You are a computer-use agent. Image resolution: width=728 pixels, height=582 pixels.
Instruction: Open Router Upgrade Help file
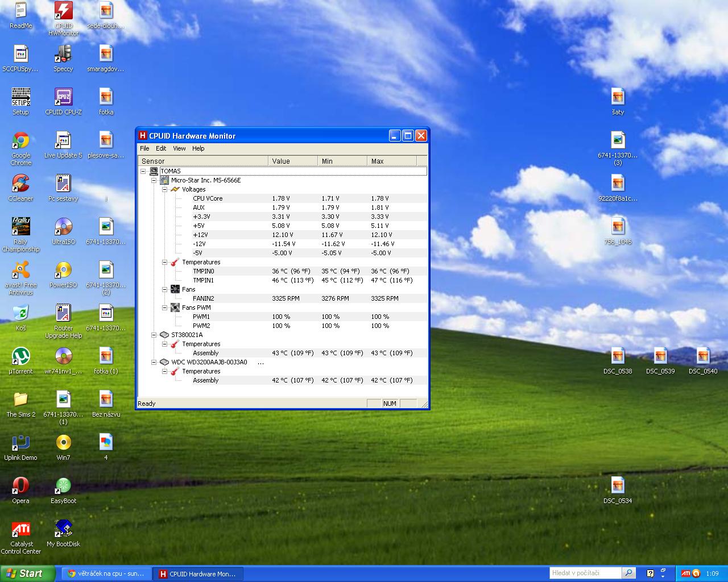[63, 321]
